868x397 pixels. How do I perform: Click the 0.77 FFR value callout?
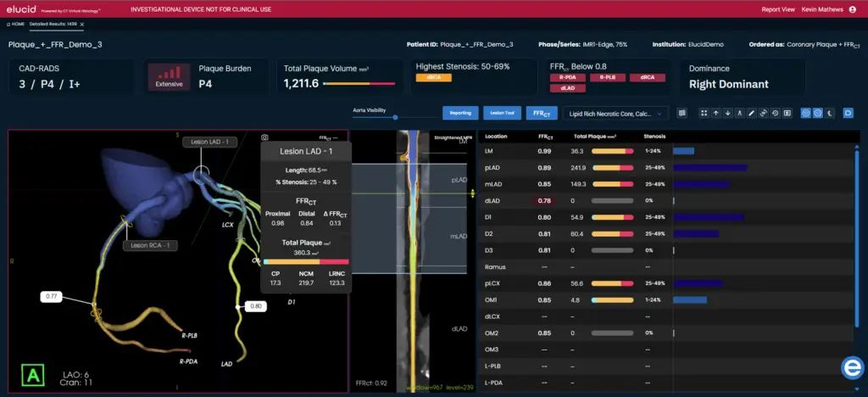[52, 296]
